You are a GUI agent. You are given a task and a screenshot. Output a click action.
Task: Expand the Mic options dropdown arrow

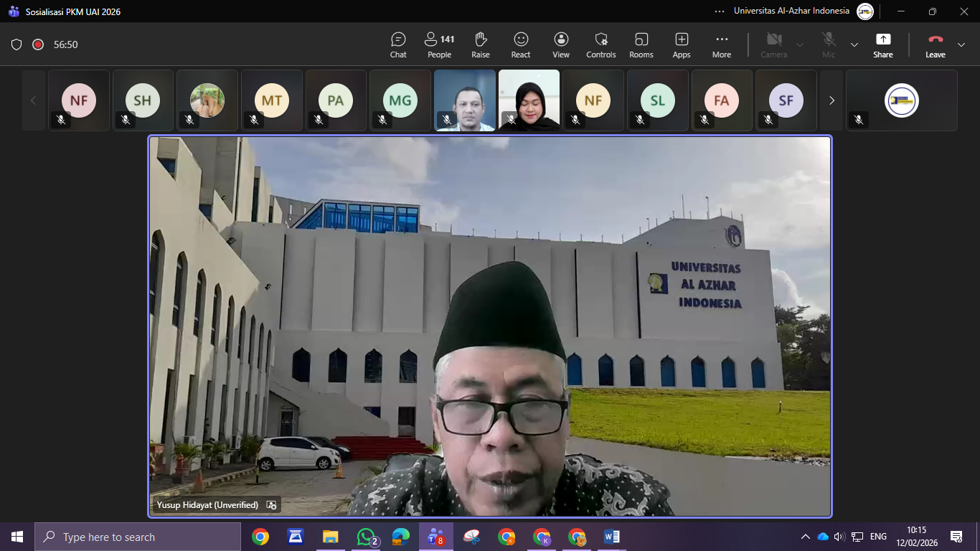854,44
